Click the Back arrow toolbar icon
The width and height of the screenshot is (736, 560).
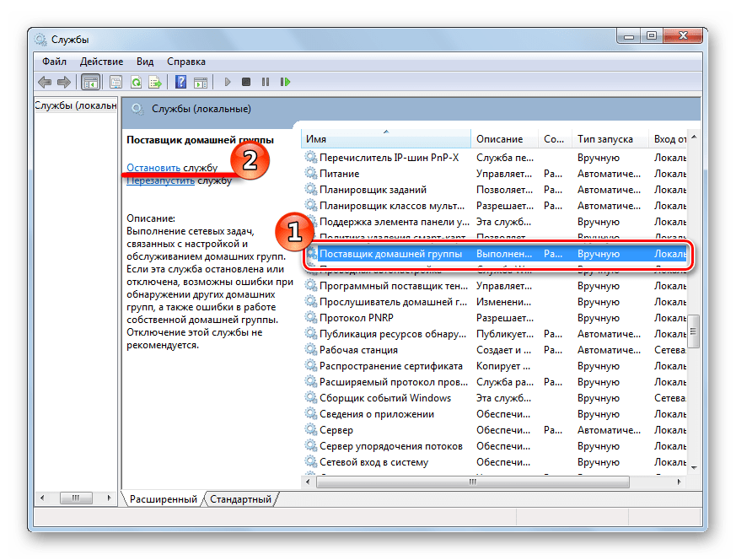(x=44, y=82)
